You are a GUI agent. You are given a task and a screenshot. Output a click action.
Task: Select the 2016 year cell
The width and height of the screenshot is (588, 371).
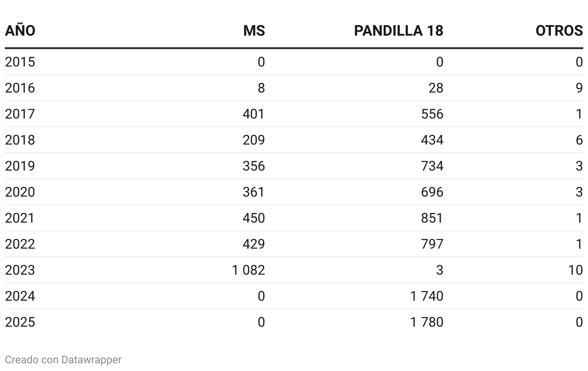(20, 88)
